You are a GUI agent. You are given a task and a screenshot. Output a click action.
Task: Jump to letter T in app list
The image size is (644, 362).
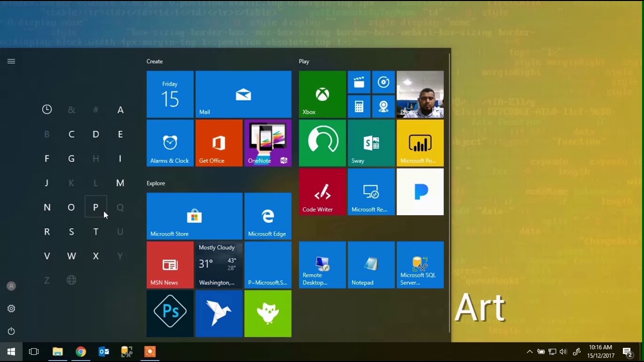click(x=96, y=232)
